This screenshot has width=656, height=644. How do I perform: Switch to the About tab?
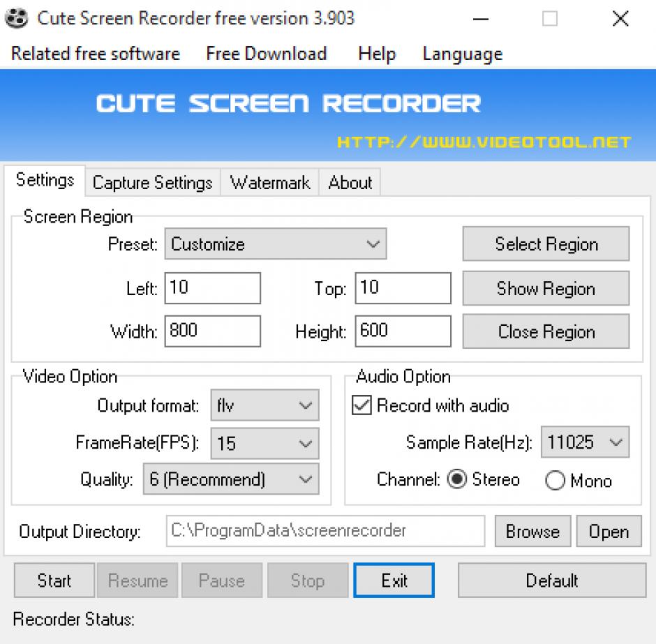tap(350, 183)
